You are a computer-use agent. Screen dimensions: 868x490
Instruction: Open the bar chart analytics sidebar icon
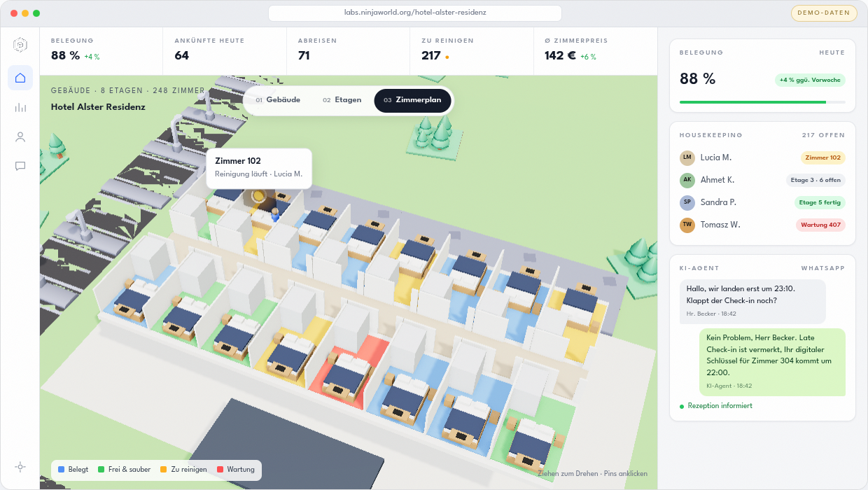[20, 107]
